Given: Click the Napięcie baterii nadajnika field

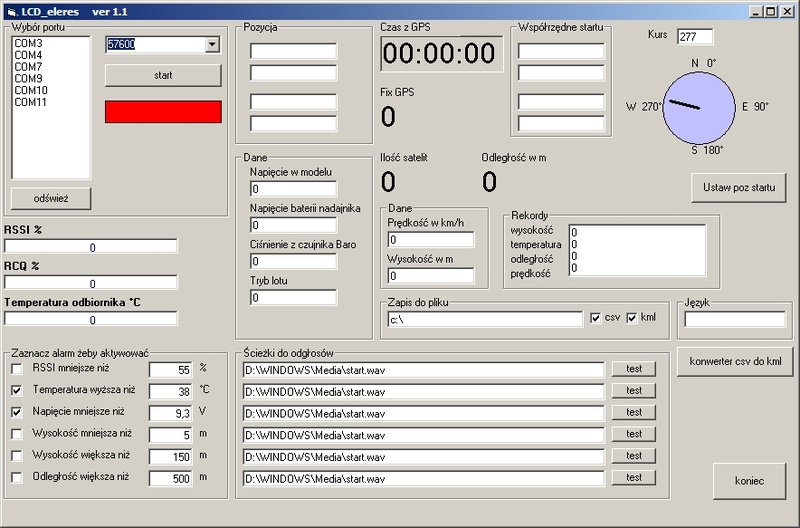Looking at the screenshot, I should click(x=293, y=225).
